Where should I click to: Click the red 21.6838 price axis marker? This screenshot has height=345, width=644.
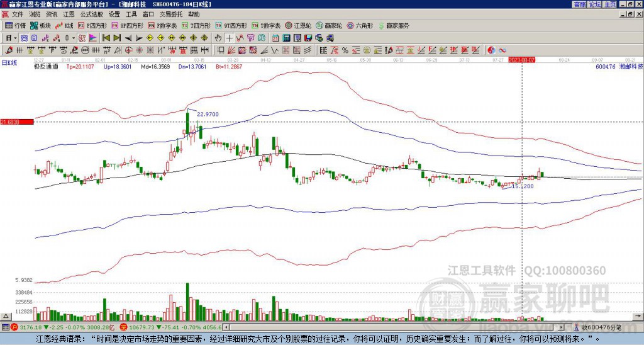[17, 122]
